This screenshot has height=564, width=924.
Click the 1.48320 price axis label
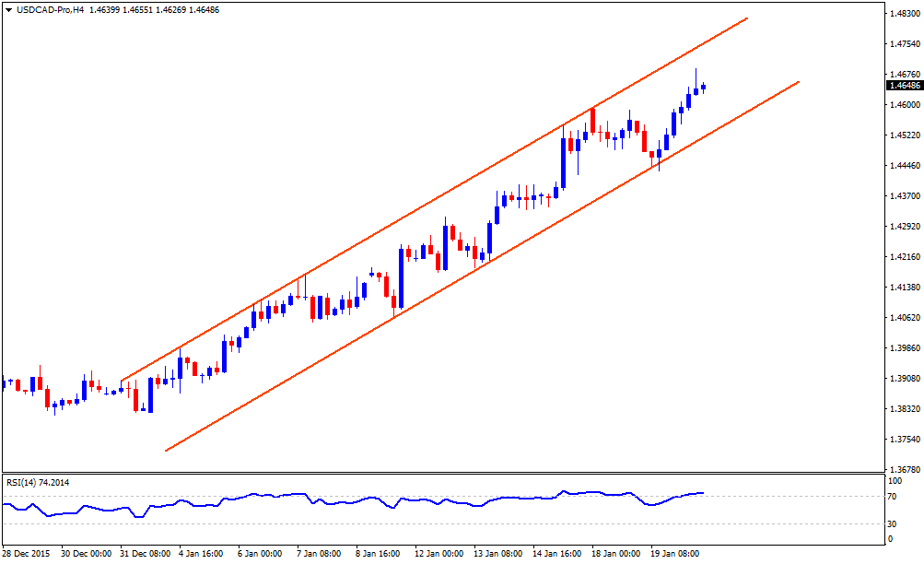pyautogui.click(x=905, y=14)
